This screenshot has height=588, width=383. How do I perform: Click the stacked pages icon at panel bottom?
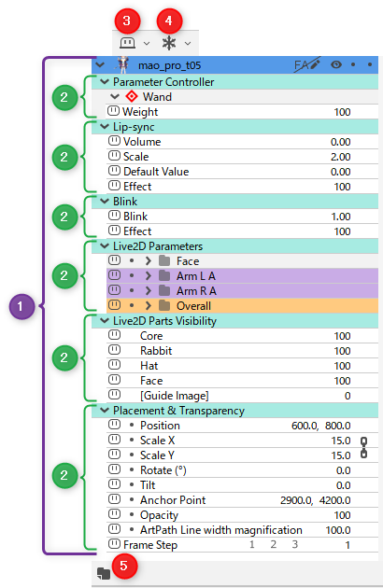tap(104, 573)
